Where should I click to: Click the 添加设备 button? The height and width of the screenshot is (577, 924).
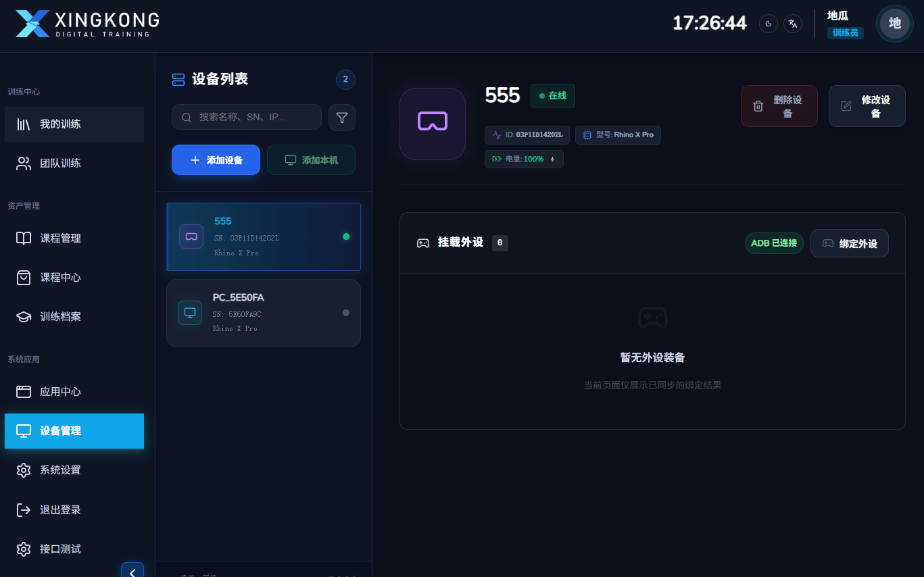tap(216, 160)
